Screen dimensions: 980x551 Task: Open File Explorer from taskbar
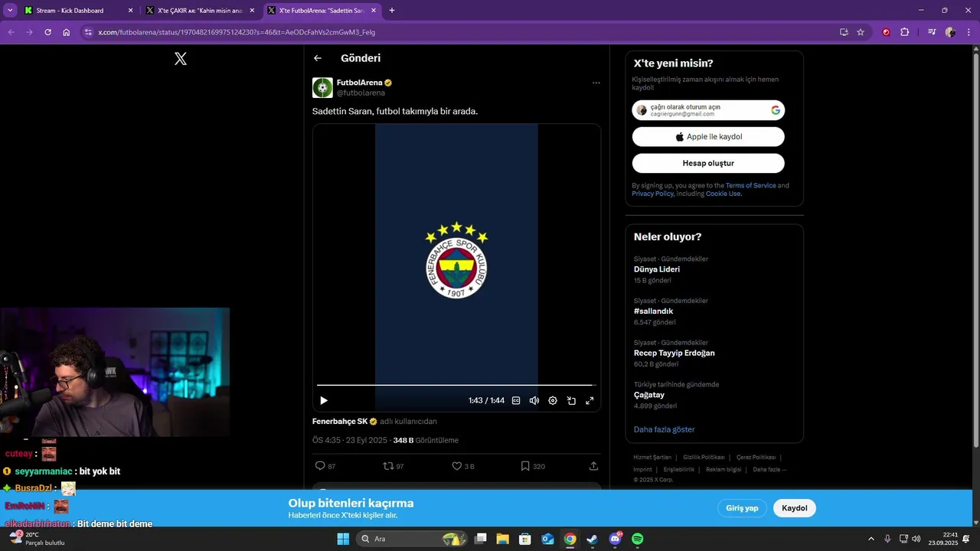point(503,539)
